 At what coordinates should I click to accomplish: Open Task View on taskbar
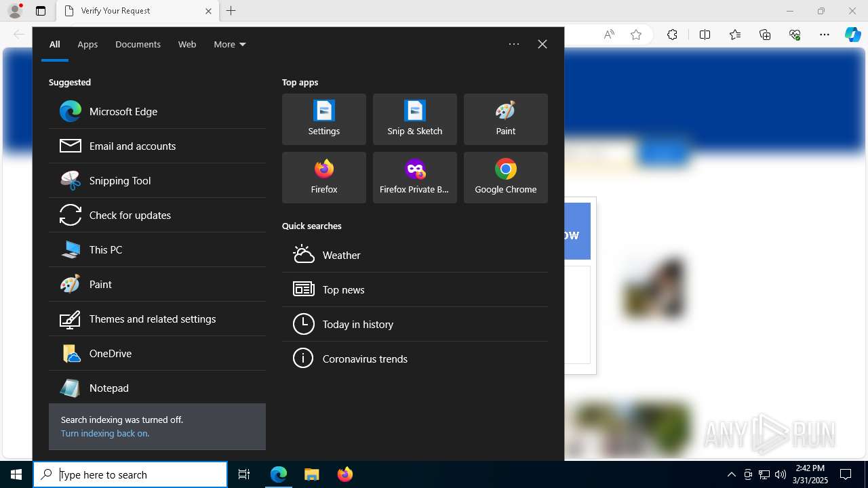tap(244, 474)
